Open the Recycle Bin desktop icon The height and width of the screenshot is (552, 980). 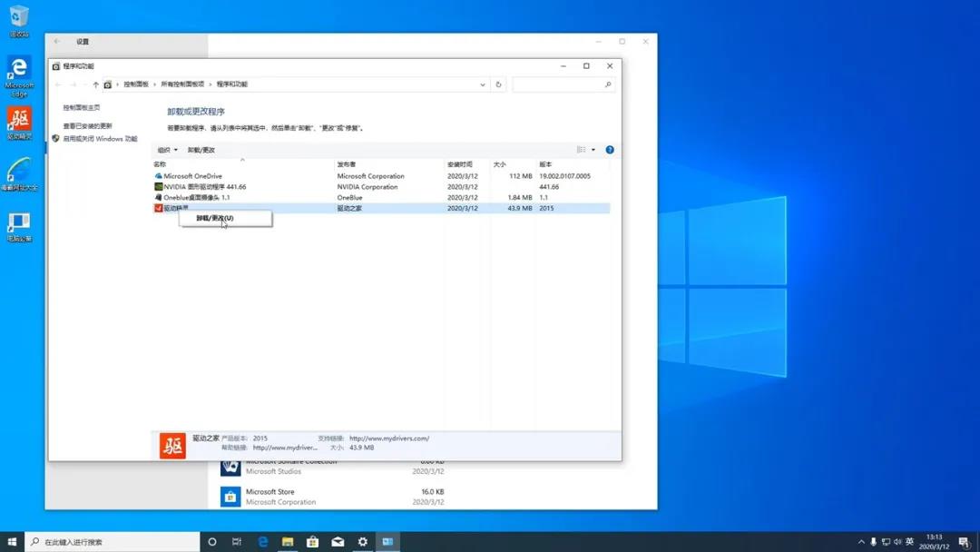click(x=19, y=21)
